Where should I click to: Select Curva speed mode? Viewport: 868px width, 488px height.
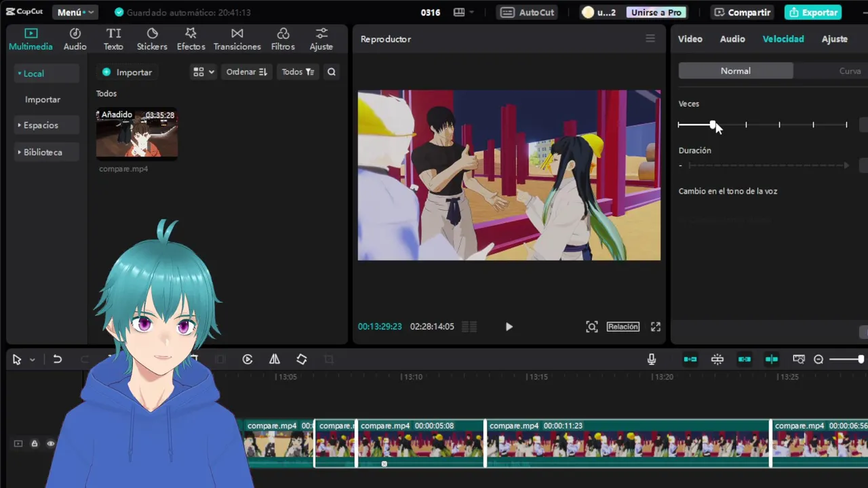(850, 71)
